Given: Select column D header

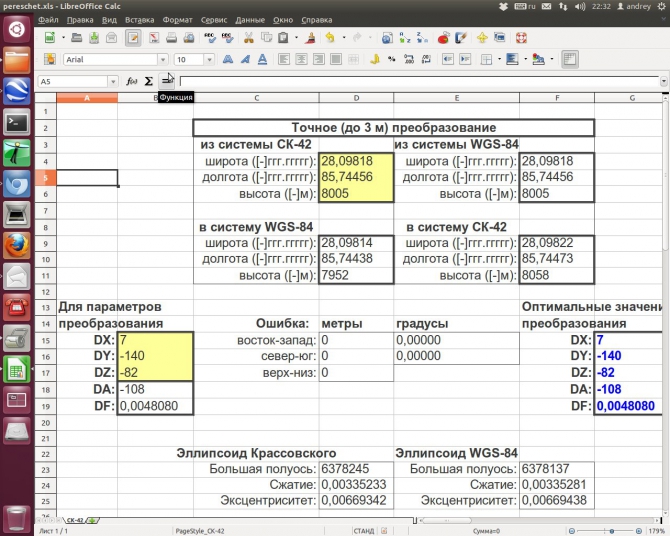Looking at the screenshot, I should click(357, 97).
